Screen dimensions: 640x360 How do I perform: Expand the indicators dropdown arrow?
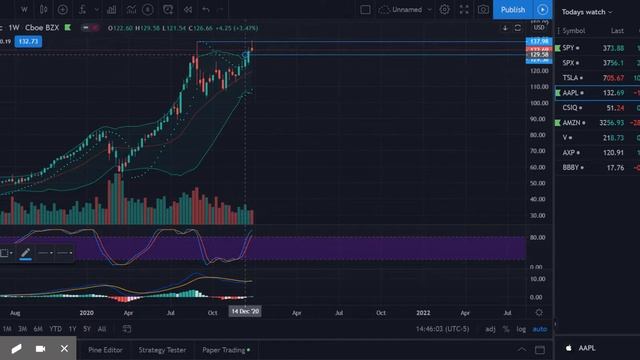(x=96, y=9)
